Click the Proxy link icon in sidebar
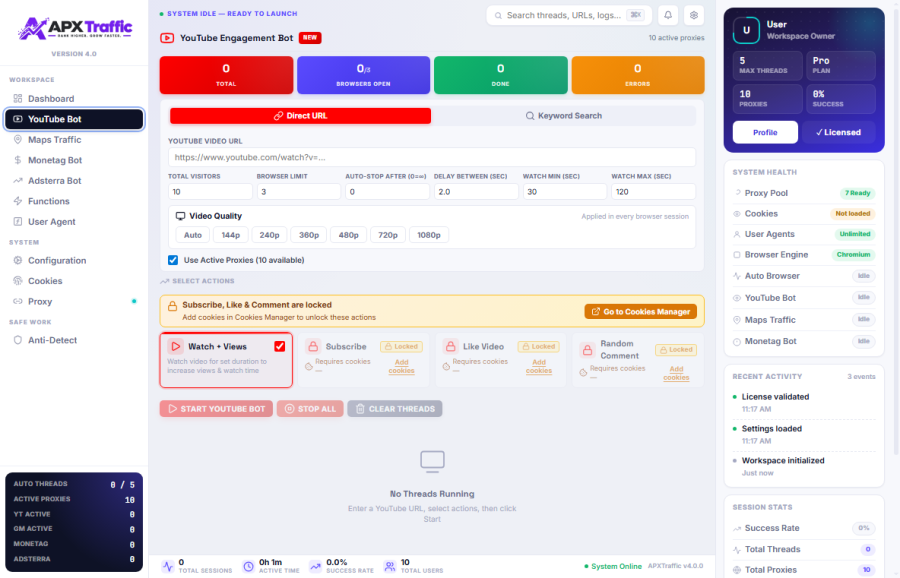Screen dimensions: 900x578 click(18, 301)
